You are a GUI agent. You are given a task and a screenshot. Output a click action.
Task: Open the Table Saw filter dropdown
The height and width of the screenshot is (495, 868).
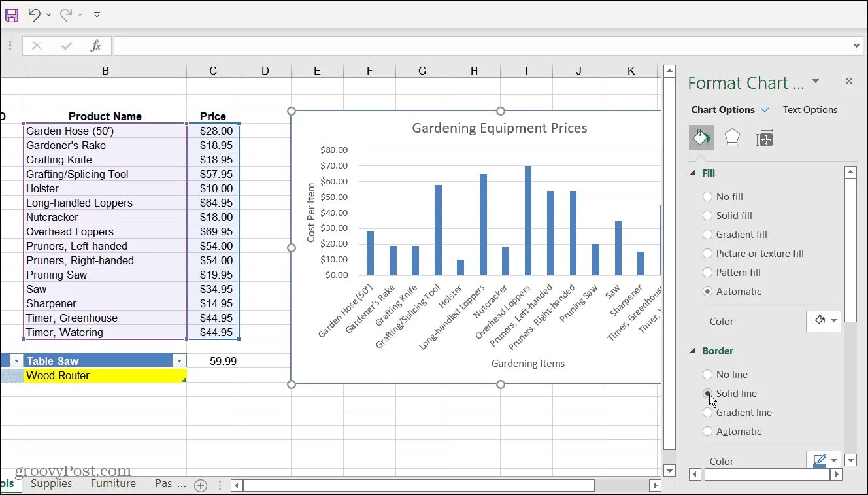tap(179, 361)
